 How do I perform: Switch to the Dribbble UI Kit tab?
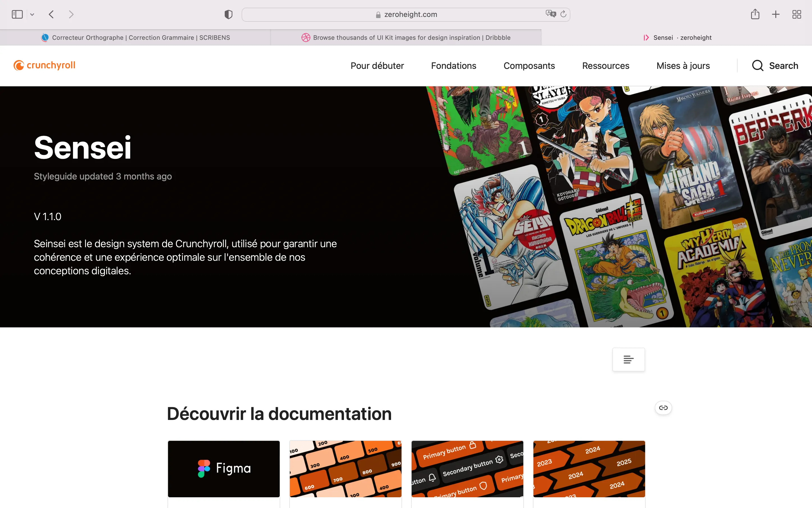coord(406,38)
